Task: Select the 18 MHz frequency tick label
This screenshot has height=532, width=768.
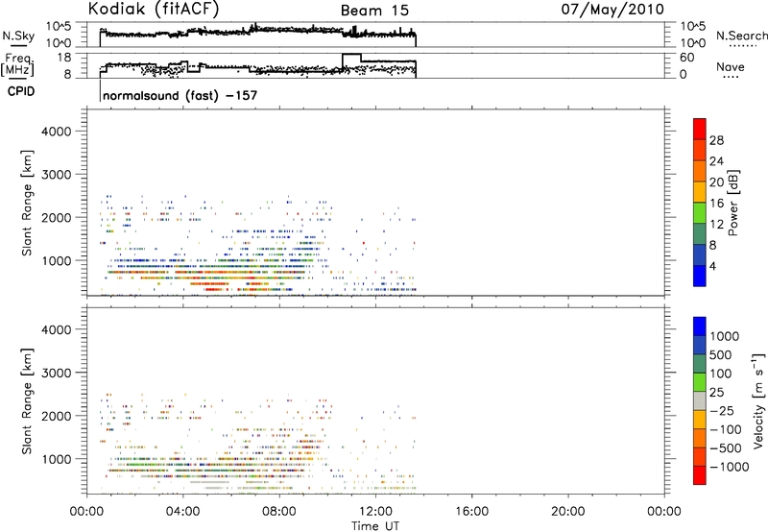Action: point(63,58)
